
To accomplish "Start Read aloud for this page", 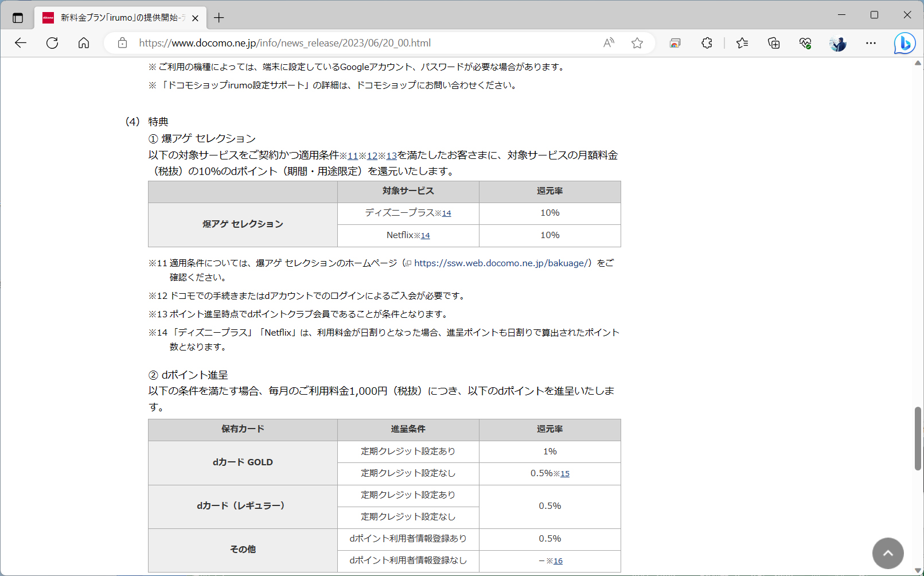I will [x=608, y=42].
